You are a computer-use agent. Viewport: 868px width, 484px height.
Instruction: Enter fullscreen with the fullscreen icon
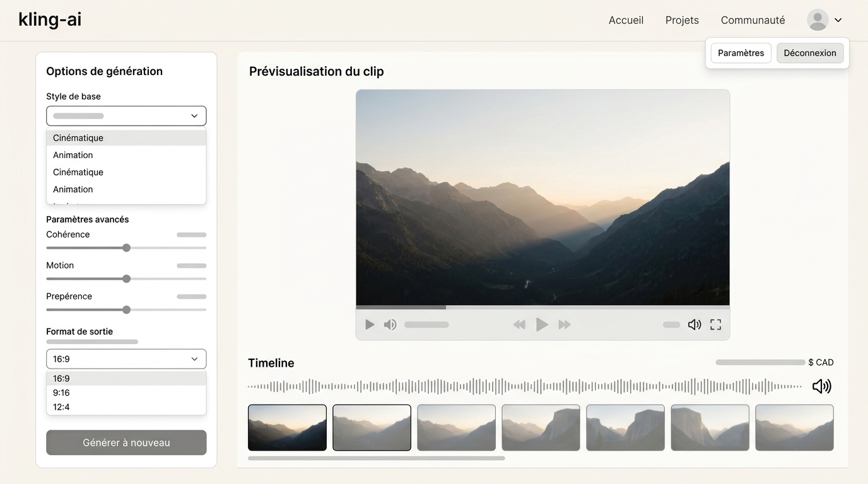(715, 325)
